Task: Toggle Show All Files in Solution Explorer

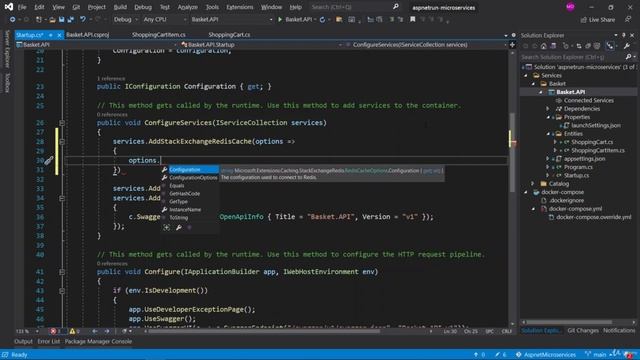Action: [x=597, y=46]
